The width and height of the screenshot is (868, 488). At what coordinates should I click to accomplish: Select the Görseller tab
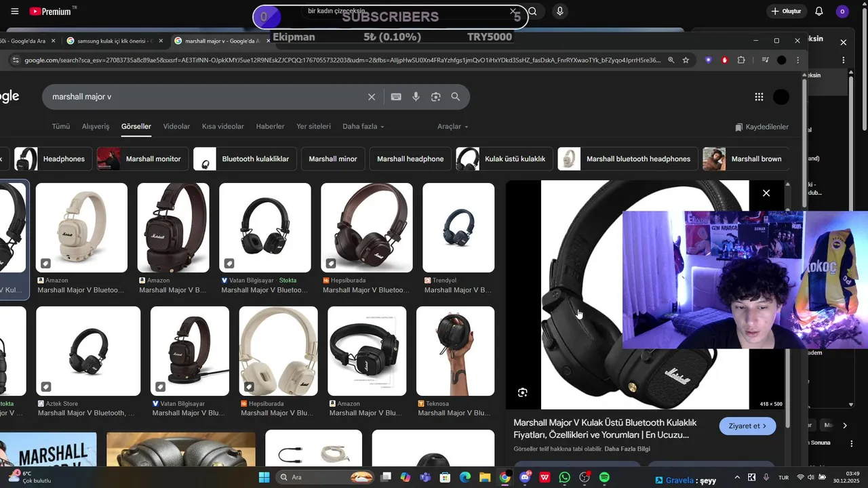(136, 127)
